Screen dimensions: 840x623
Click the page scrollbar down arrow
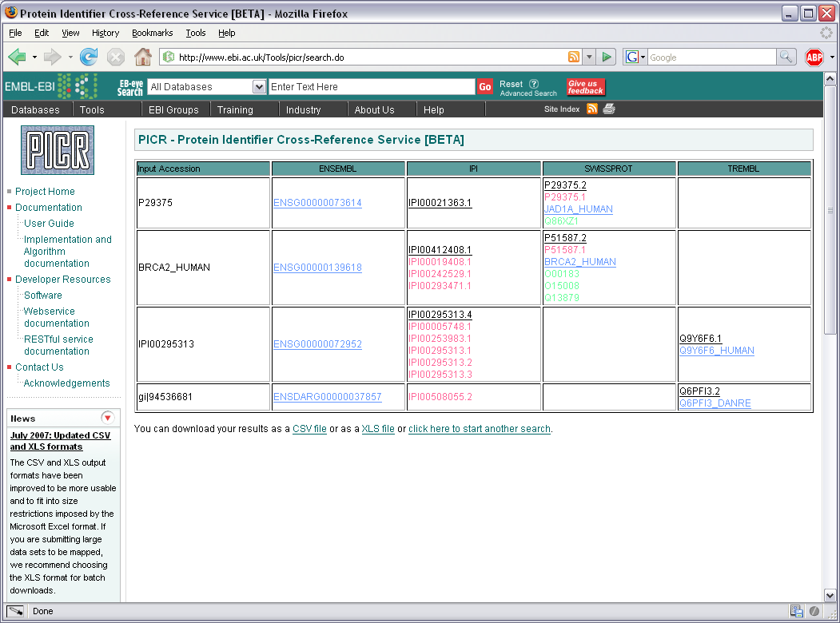830,595
